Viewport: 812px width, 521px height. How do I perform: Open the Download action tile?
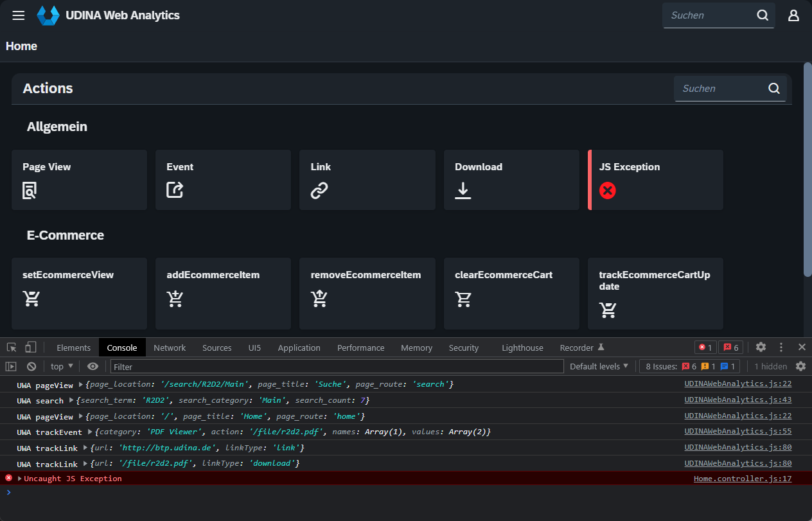pyautogui.click(x=511, y=180)
